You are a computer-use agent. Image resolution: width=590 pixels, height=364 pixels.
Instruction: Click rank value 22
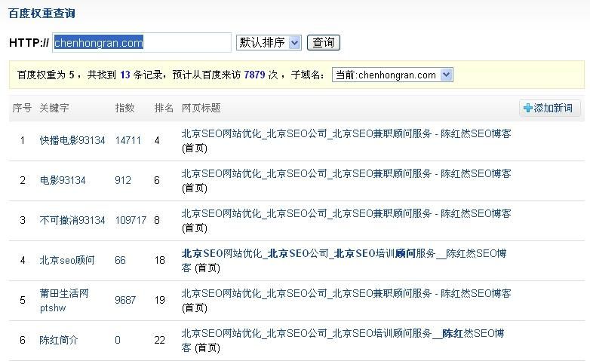(x=159, y=341)
